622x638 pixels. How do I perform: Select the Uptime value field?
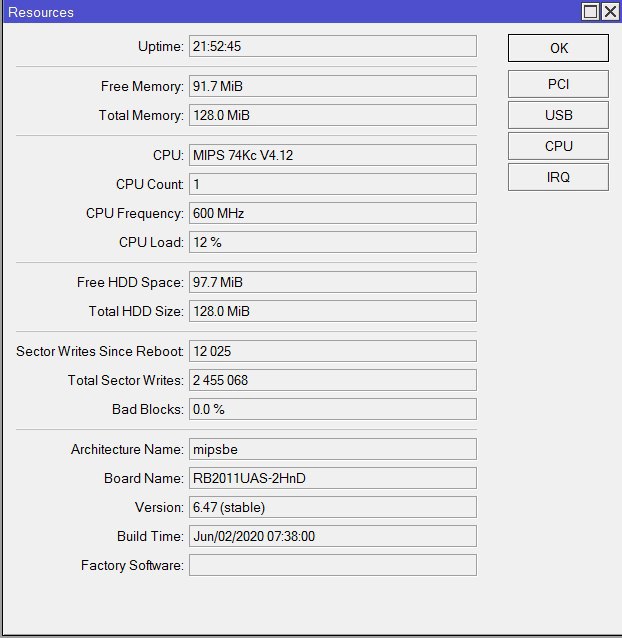333,46
